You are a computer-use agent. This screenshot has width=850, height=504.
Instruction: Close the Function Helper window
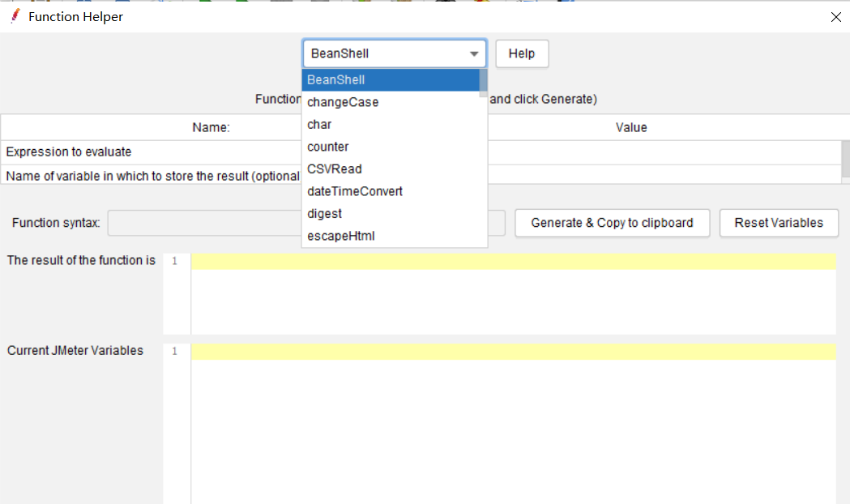point(836,17)
